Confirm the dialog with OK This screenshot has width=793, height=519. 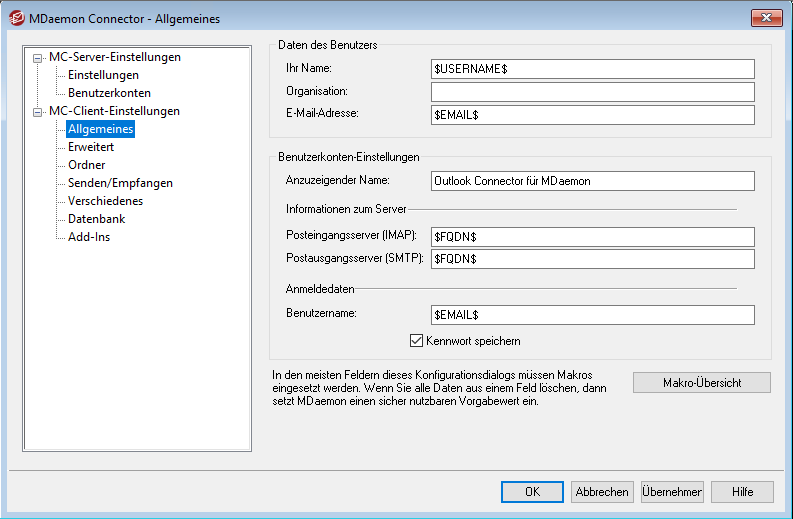[x=532, y=492]
